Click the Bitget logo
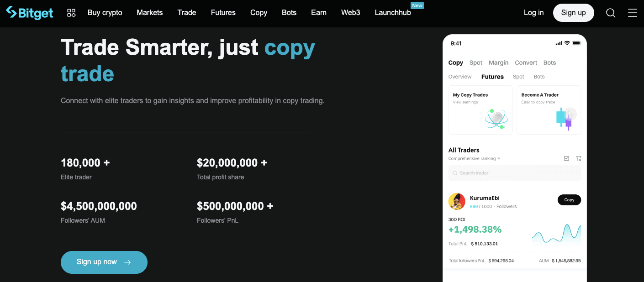 coord(29,13)
